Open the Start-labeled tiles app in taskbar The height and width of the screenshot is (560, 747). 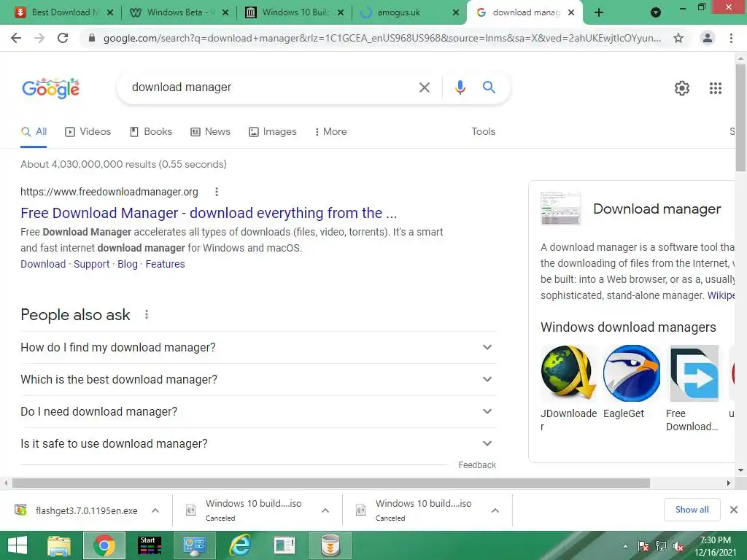coord(150,545)
